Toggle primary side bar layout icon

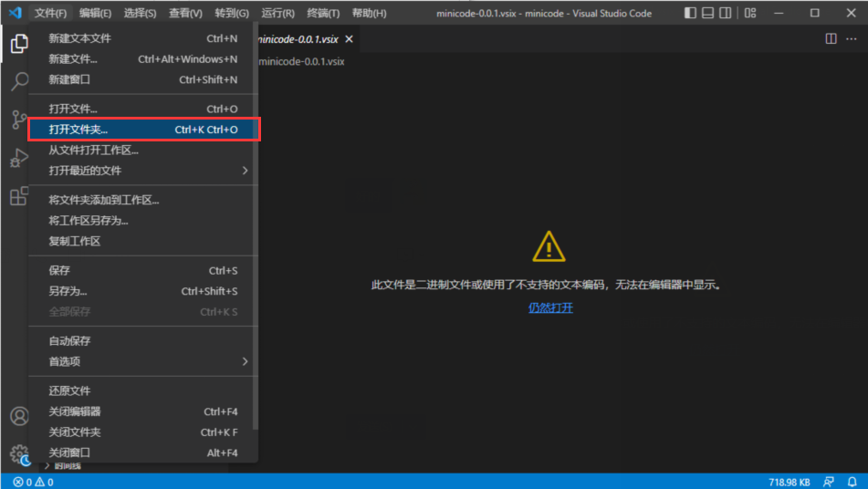pyautogui.click(x=690, y=13)
